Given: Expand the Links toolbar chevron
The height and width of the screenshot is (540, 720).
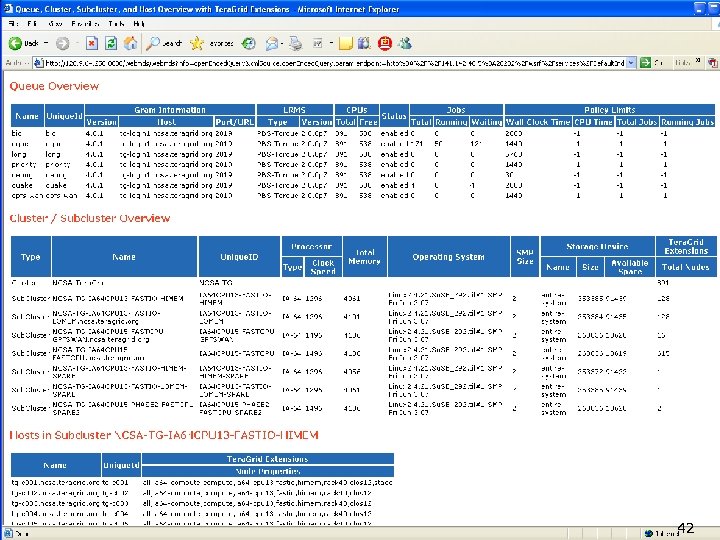Looking at the screenshot, I should click(698, 61).
